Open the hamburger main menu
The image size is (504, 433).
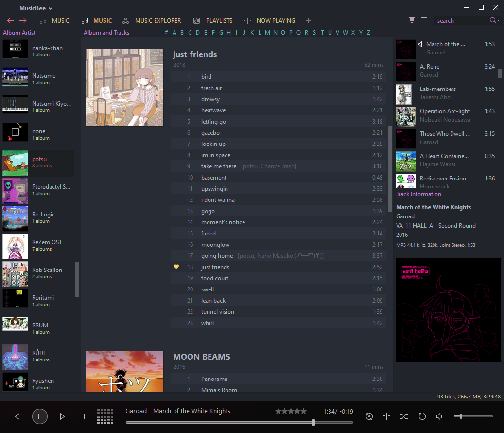8,8
